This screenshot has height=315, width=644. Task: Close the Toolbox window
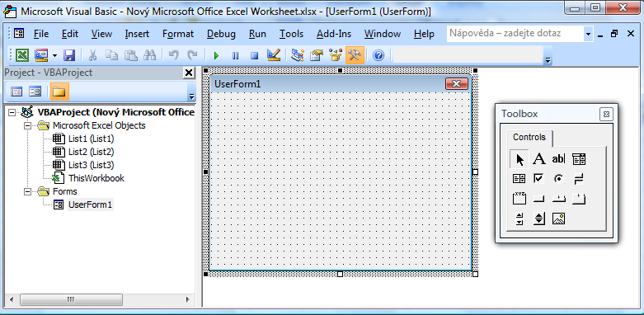tap(606, 114)
